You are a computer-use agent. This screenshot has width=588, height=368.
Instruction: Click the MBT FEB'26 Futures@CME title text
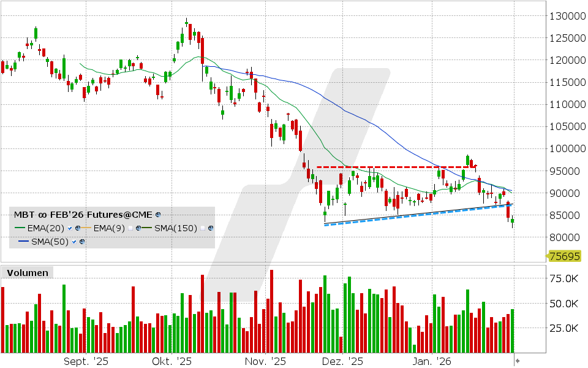click(x=83, y=215)
